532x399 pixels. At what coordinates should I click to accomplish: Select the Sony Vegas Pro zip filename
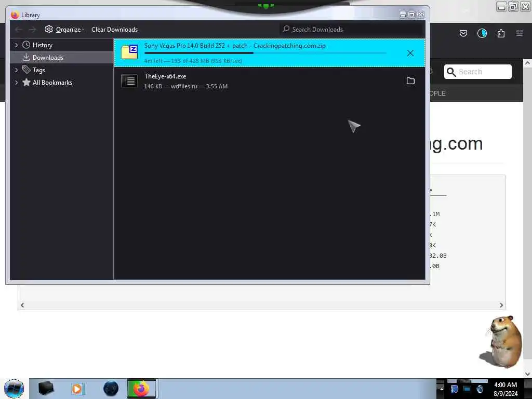point(235,46)
